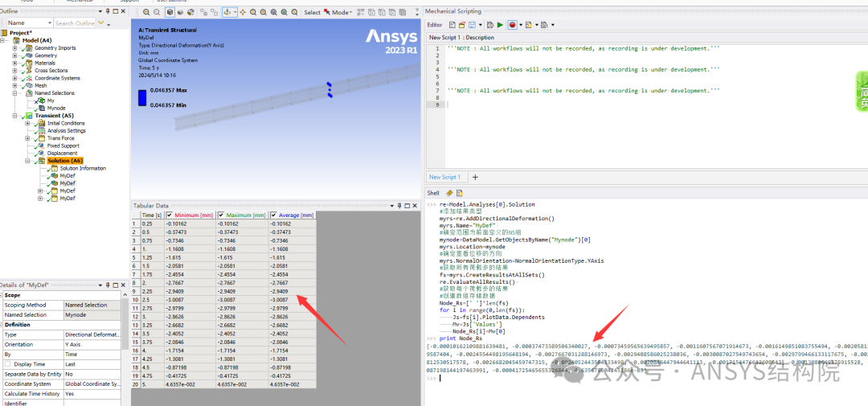Image resolution: width=868 pixels, height=406 pixels.
Task: Click the New Script icon in scripting Editor
Action: pos(452,25)
